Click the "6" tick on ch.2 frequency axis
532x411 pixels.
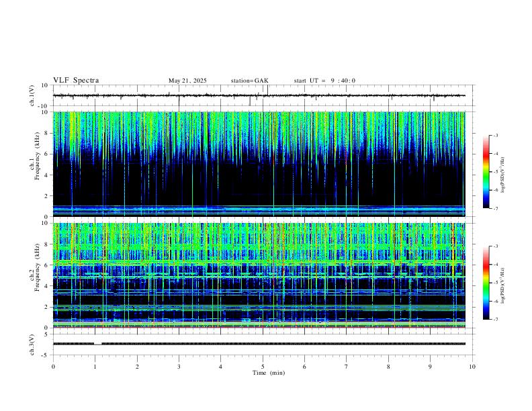(47, 265)
